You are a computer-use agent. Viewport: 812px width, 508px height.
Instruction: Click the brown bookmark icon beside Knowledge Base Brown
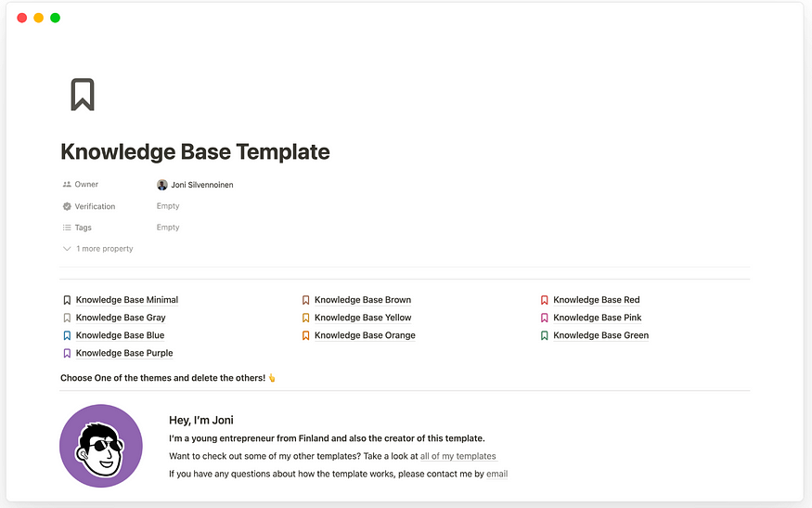click(305, 300)
